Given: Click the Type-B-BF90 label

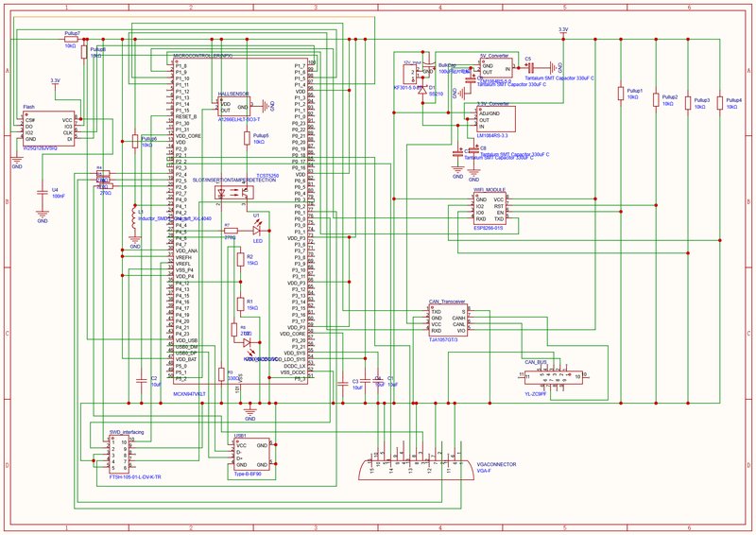Looking at the screenshot, I should click(248, 475).
